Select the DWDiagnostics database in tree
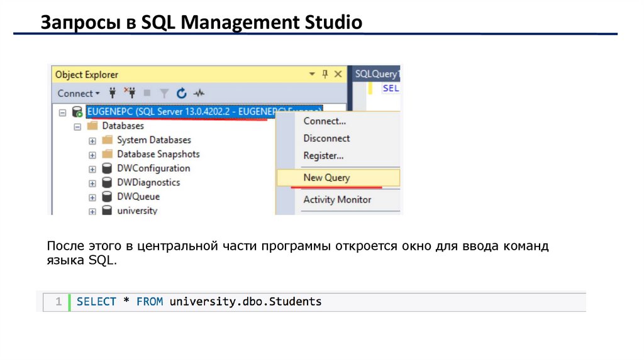644x361 pixels. point(148,182)
